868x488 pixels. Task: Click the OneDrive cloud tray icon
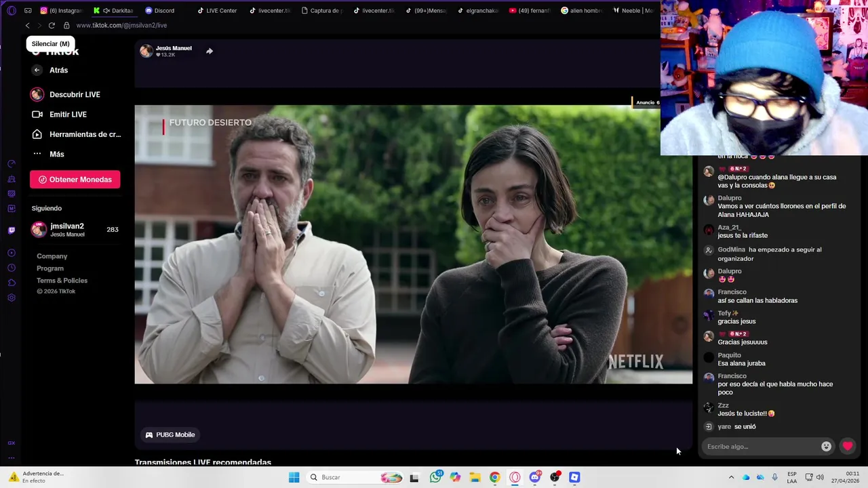pyautogui.click(x=746, y=477)
